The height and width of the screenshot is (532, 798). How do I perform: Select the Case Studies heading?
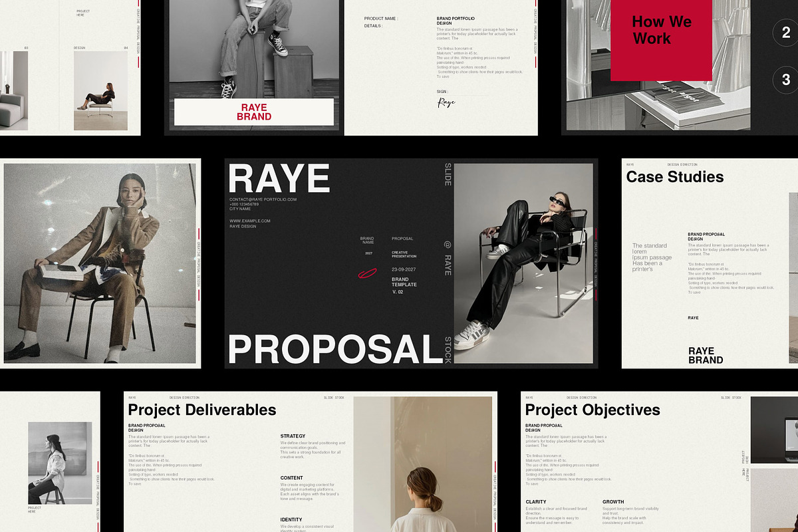(675, 177)
